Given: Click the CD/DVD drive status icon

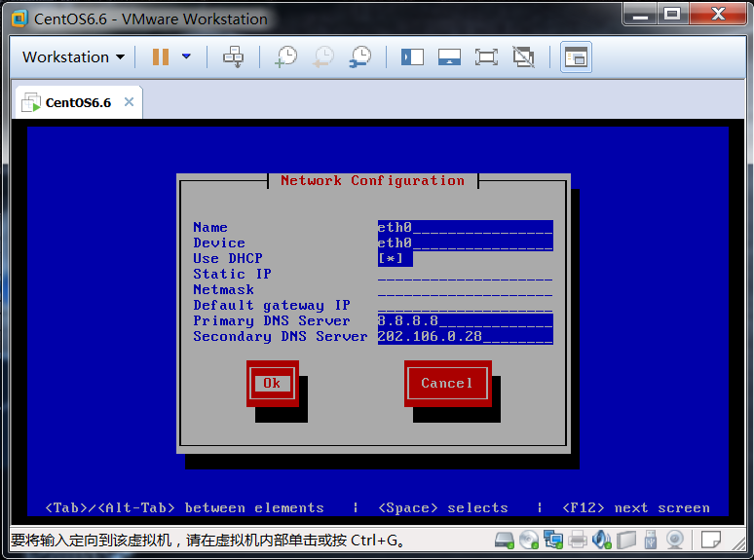Looking at the screenshot, I should tap(529, 541).
